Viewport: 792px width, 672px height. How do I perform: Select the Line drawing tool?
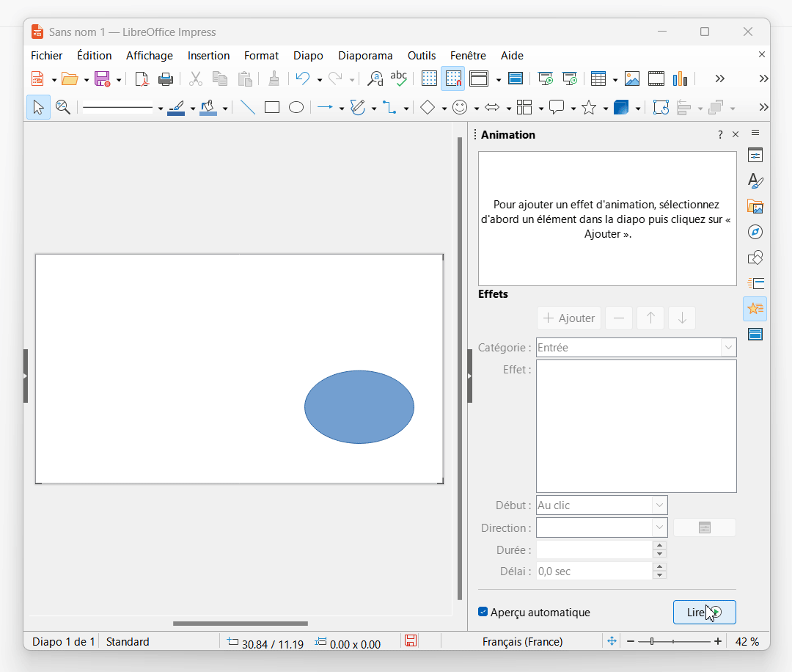pos(248,107)
